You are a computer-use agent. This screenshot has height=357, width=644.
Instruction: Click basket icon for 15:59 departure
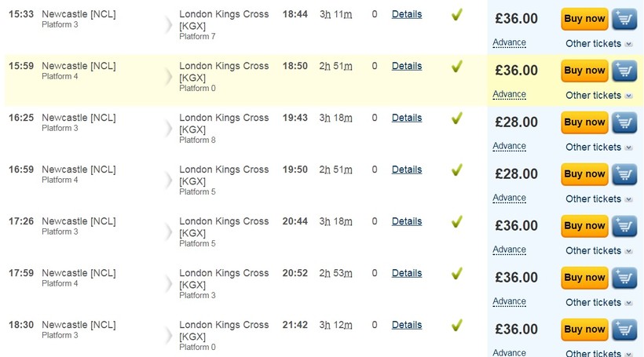[624, 71]
